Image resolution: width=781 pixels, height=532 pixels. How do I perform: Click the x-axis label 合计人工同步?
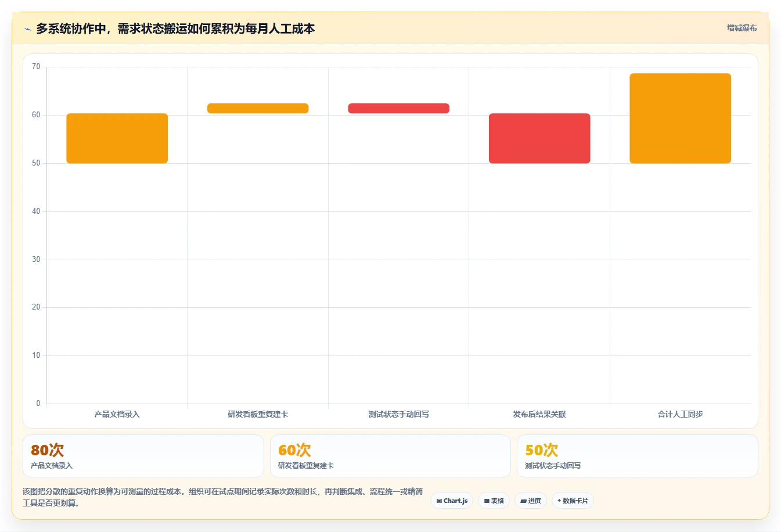pos(681,414)
